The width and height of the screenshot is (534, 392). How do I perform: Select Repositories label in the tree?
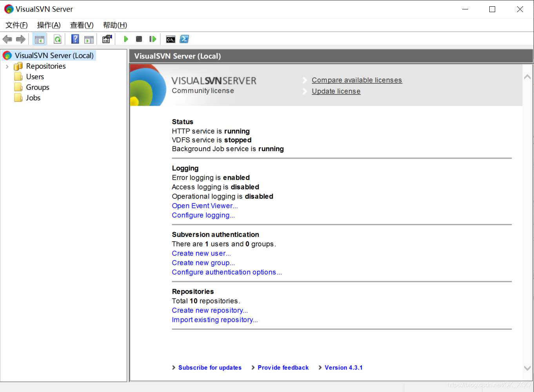coord(46,66)
